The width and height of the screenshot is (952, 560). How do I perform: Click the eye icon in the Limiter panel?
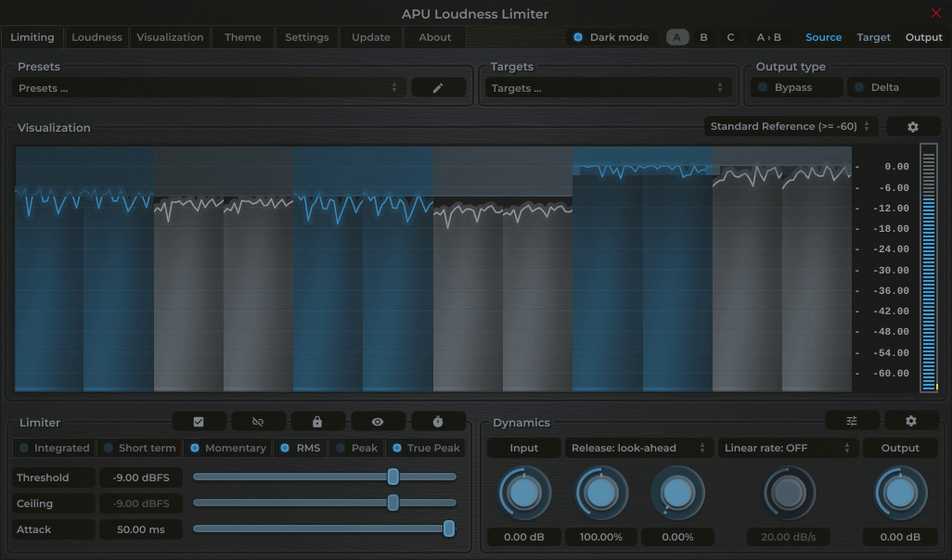point(378,421)
